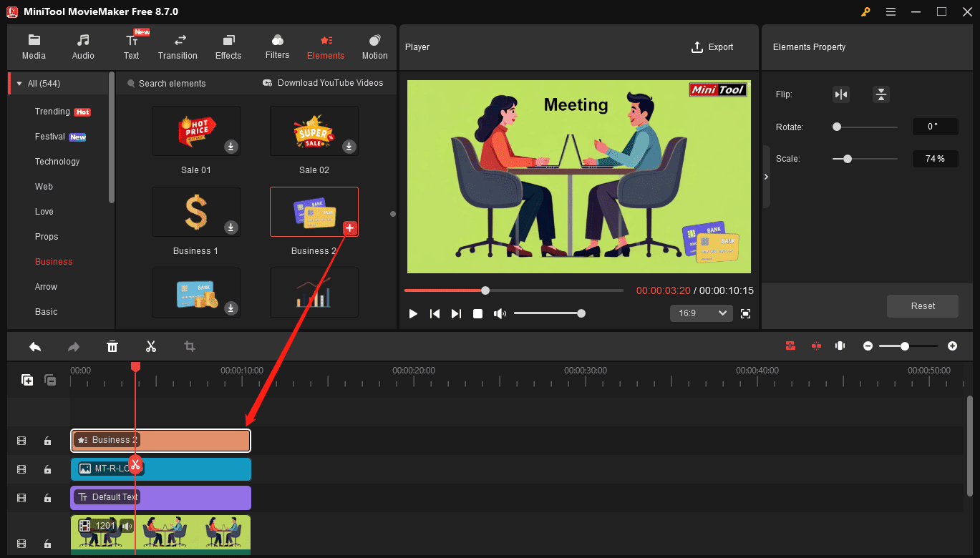
Task: Skip to the previous frame
Action: pos(435,313)
